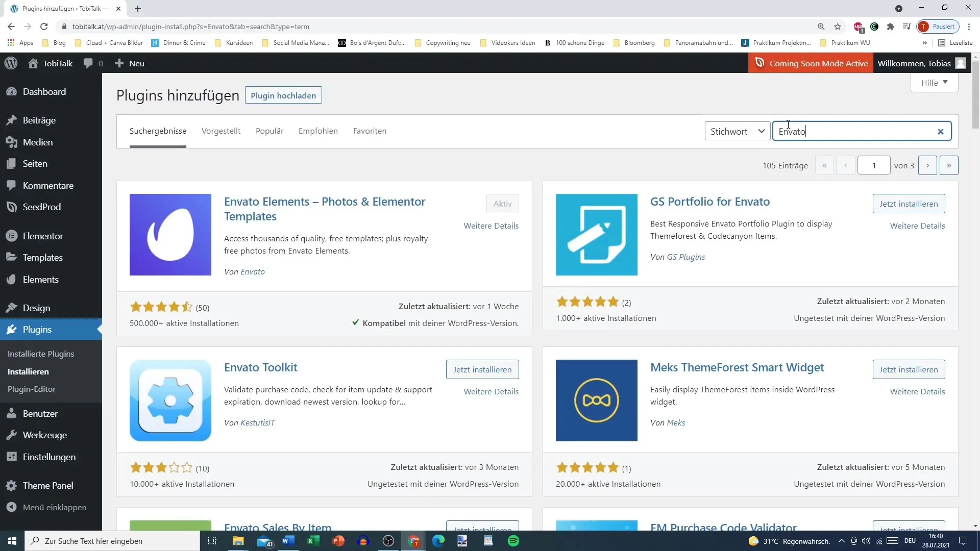Clear the Envato search input field
This screenshot has height=551, width=980.
[940, 131]
